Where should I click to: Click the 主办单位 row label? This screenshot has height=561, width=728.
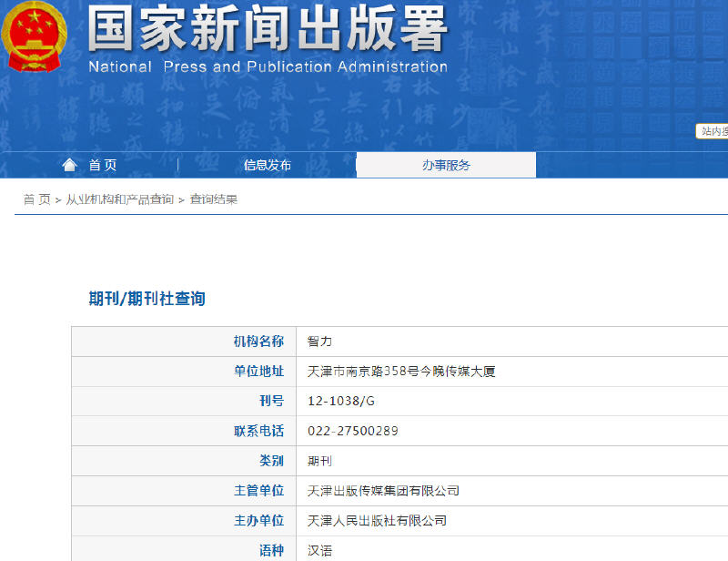(x=258, y=521)
